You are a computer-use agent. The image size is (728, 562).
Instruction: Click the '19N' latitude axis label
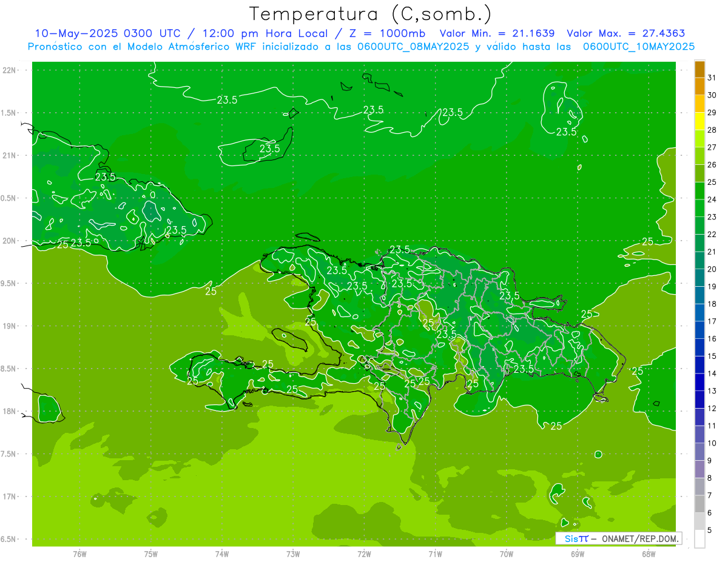(10, 326)
